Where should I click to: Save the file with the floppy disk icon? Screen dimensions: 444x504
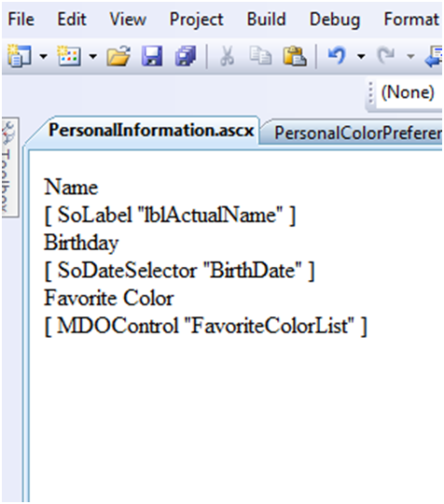[152, 56]
